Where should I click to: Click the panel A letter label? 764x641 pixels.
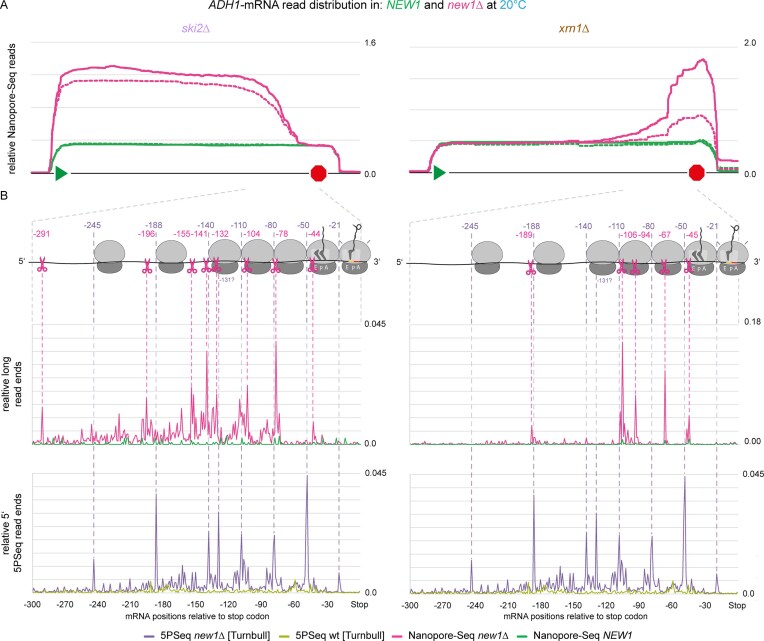point(4,3)
